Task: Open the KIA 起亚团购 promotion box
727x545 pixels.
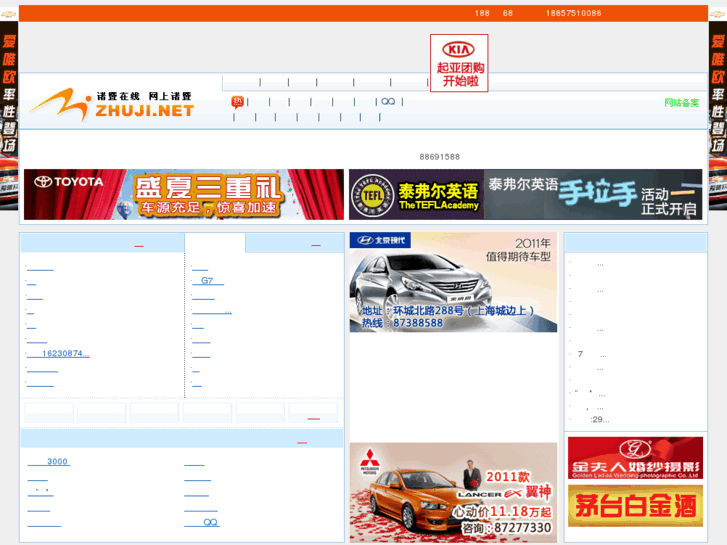Action: click(x=459, y=63)
